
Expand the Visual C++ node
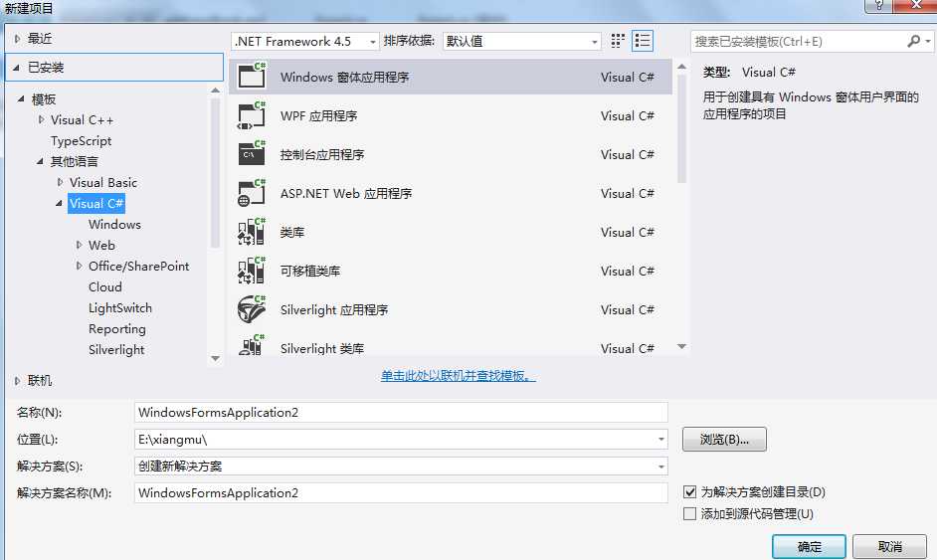coord(41,119)
